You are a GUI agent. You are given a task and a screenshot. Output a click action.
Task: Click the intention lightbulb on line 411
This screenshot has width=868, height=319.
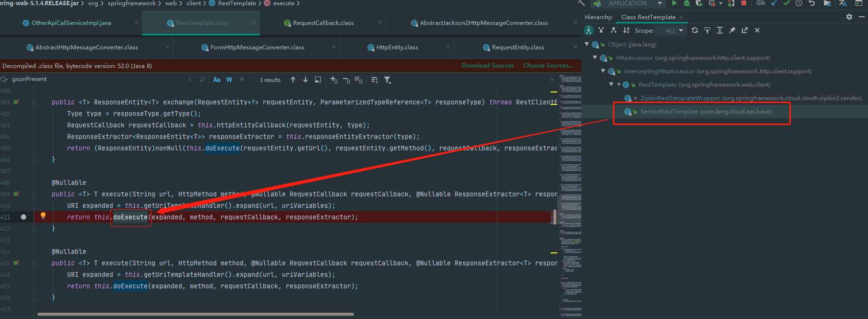tap(43, 216)
